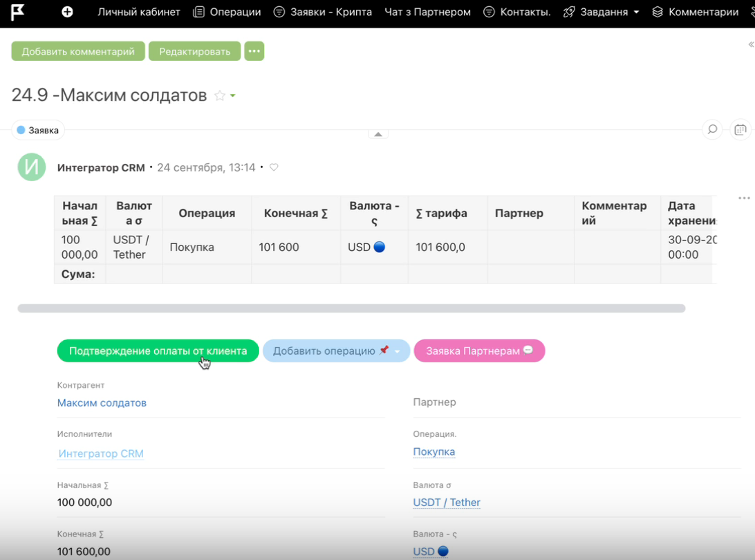
Task: Open the calendar icon on the right
Action: click(x=740, y=129)
